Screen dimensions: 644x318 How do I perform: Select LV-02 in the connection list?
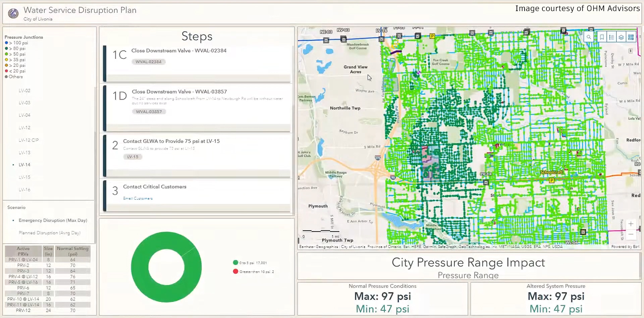coord(24,91)
